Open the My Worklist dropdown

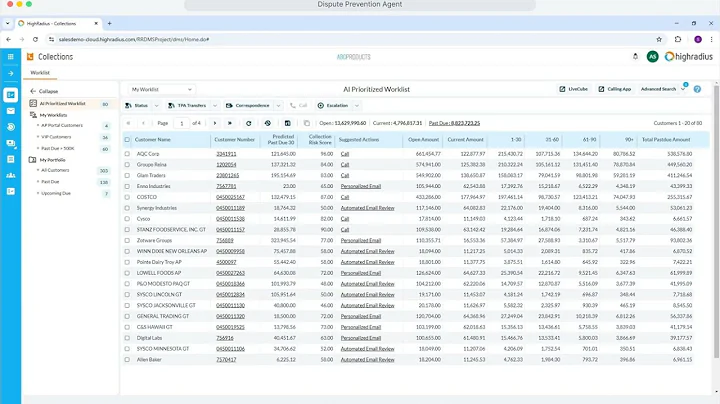pos(161,90)
